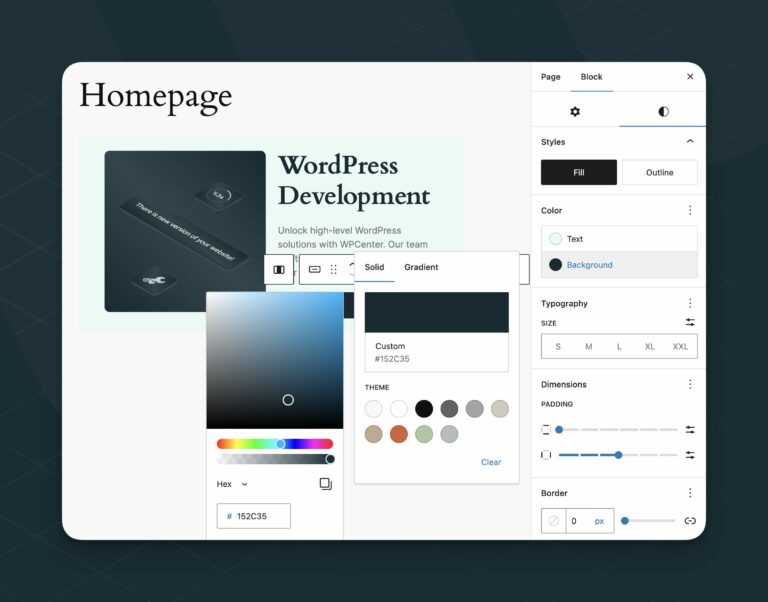This screenshot has height=602, width=768.
Task: Collapse the Styles panel chevron
Action: (689, 142)
